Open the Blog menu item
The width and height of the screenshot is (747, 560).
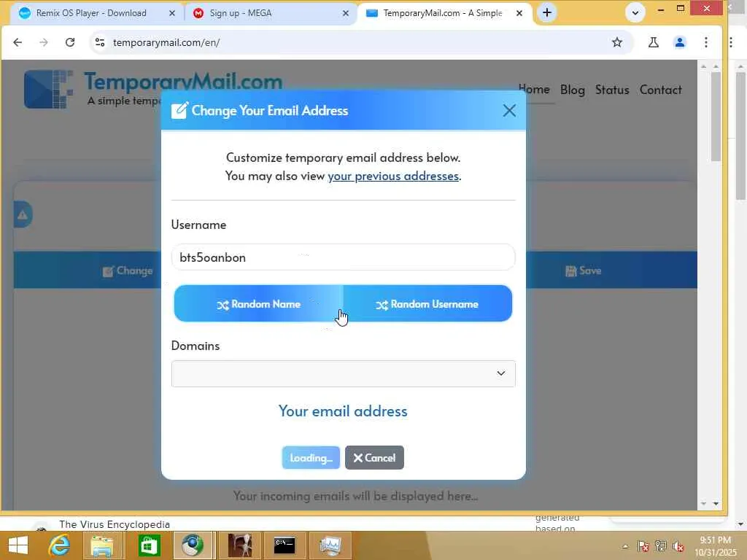pyautogui.click(x=572, y=90)
